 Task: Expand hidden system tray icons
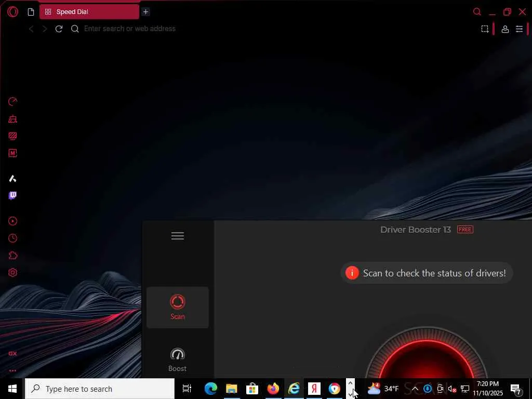pos(415,389)
